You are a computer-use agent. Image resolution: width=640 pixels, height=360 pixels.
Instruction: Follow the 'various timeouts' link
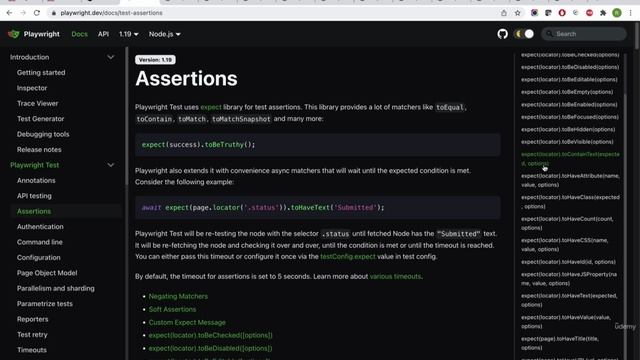click(395, 277)
